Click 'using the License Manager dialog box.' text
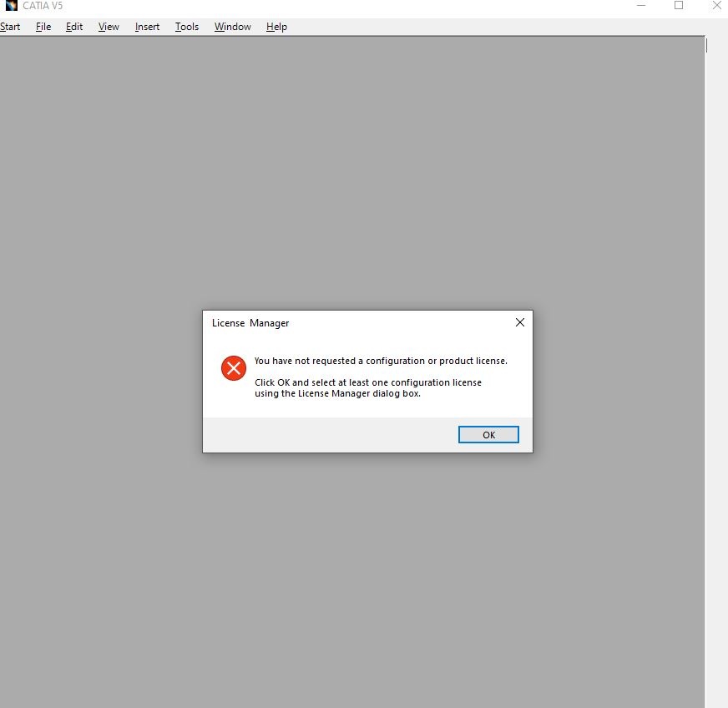 (337, 393)
